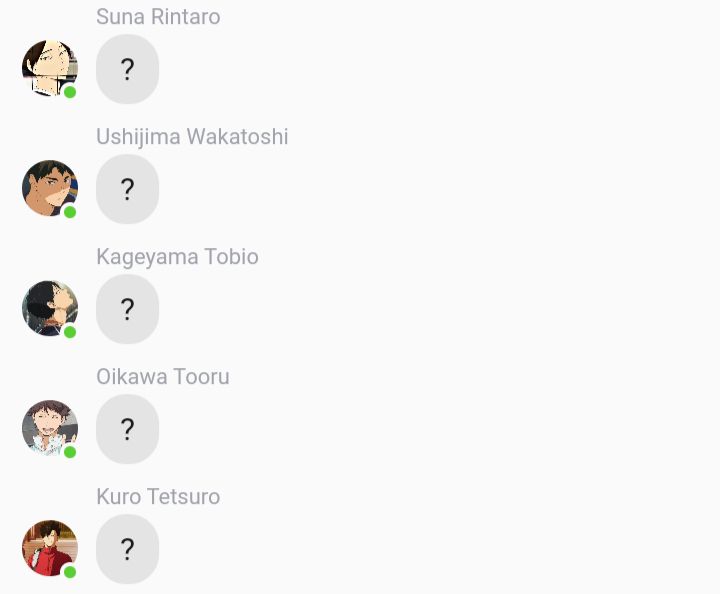
Task: Click the Oikawa Tooru sender name
Action: click(x=163, y=376)
